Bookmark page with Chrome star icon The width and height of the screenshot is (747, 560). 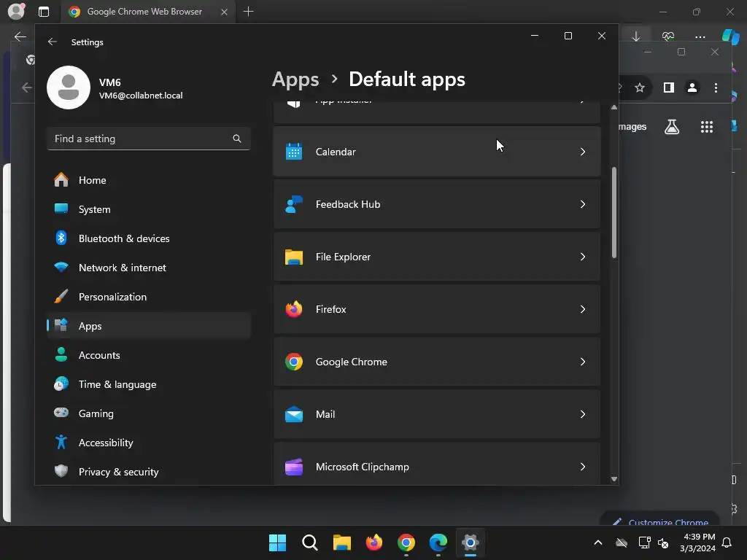(x=640, y=87)
